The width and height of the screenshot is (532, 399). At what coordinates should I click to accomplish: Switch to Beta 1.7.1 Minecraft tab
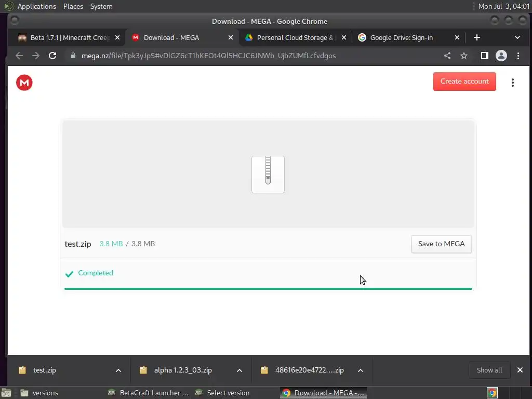(69, 37)
